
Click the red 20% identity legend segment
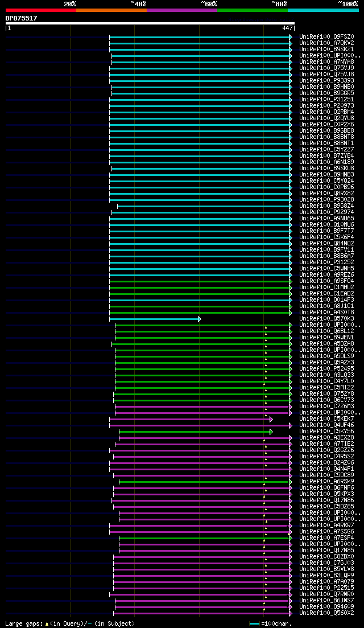[41, 10]
